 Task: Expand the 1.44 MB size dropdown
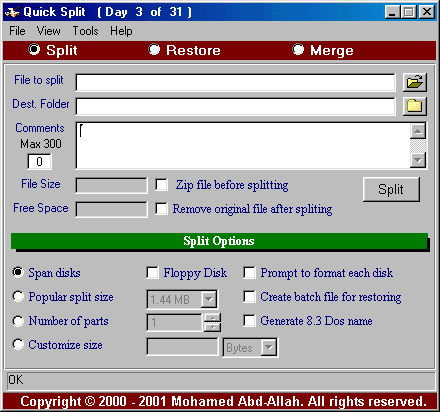(209, 299)
